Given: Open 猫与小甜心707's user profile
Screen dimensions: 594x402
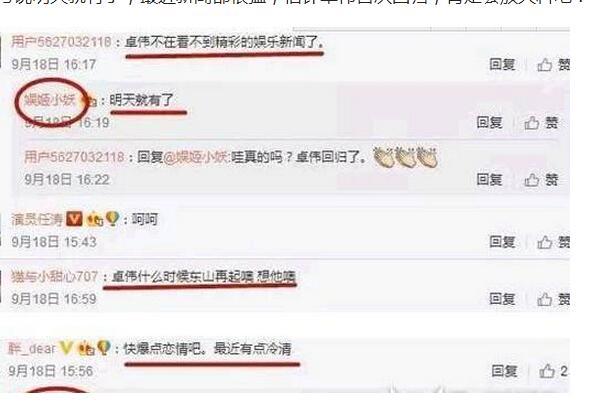Looking at the screenshot, I should (55, 277).
